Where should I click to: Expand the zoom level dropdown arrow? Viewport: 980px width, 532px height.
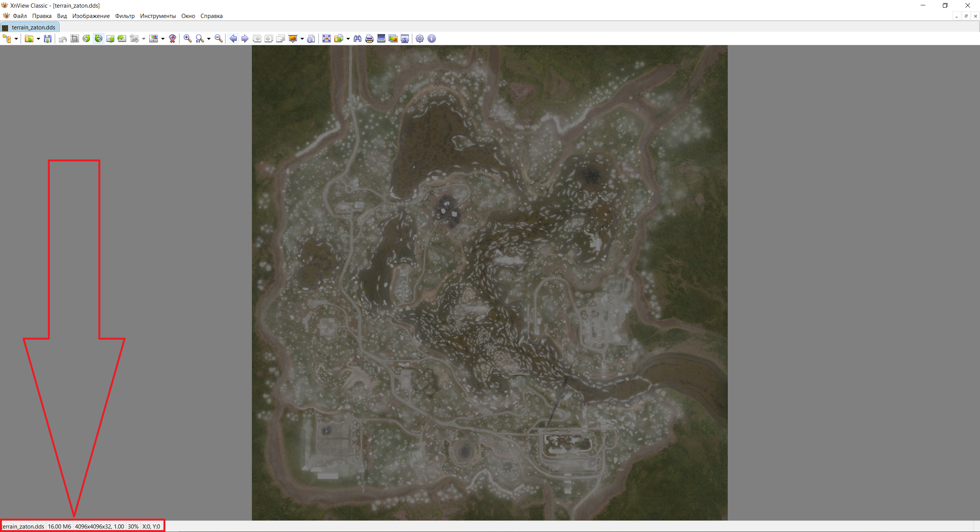pyautogui.click(x=209, y=39)
